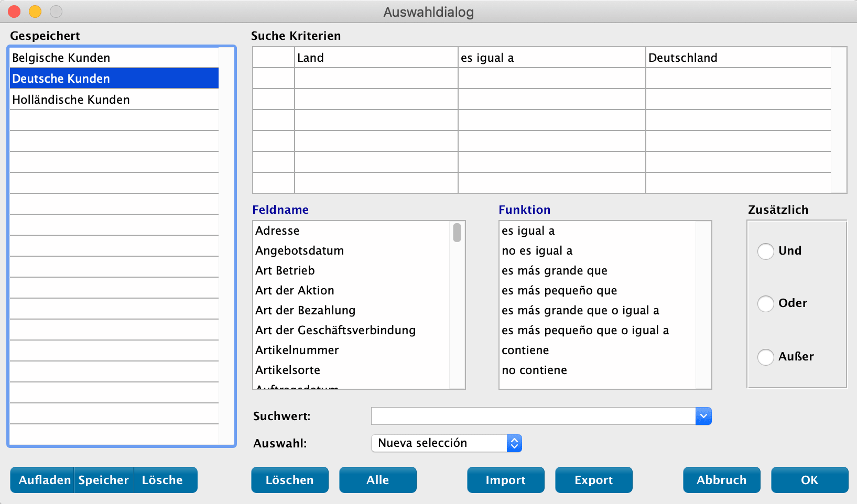Open the Suchwert dropdown arrow
This screenshot has width=857, height=504.
pyautogui.click(x=703, y=416)
